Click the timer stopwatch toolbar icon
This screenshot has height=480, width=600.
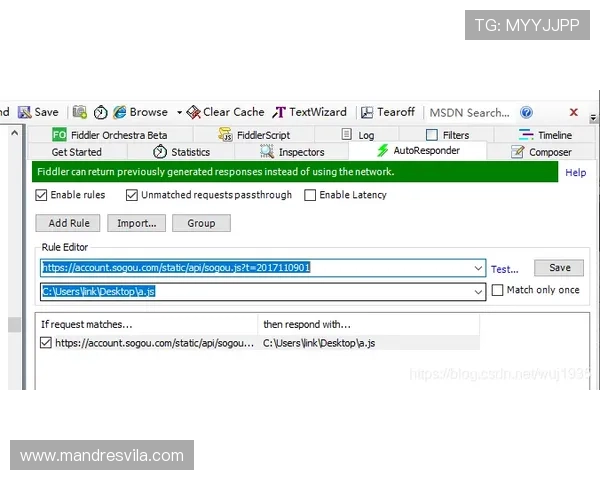[x=101, y=113]
